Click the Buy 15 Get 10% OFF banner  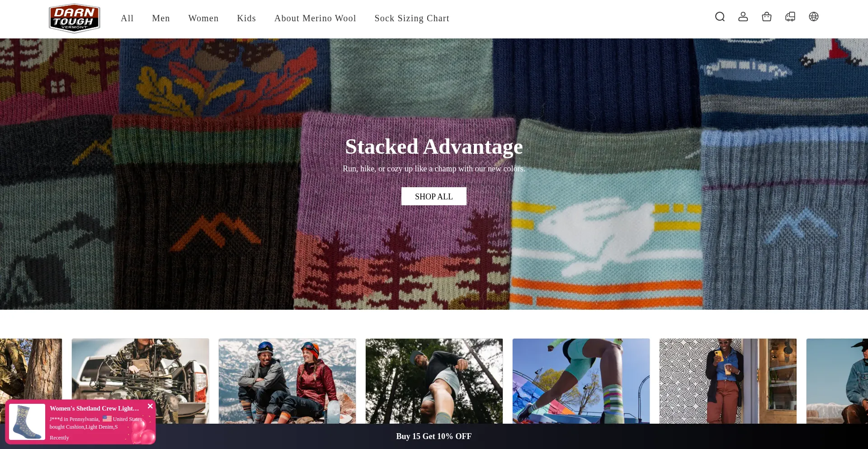(434, 436)
